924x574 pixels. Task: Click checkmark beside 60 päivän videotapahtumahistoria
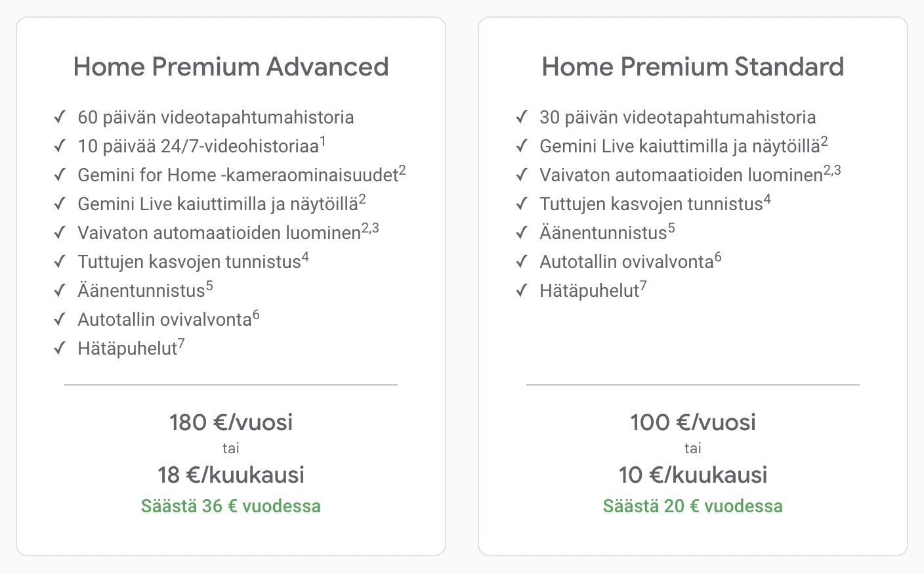click(60, 118)
